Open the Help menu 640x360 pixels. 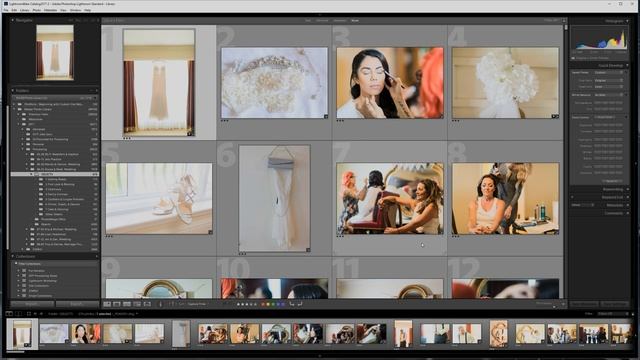pyautogui.click(x=87, y=10)
